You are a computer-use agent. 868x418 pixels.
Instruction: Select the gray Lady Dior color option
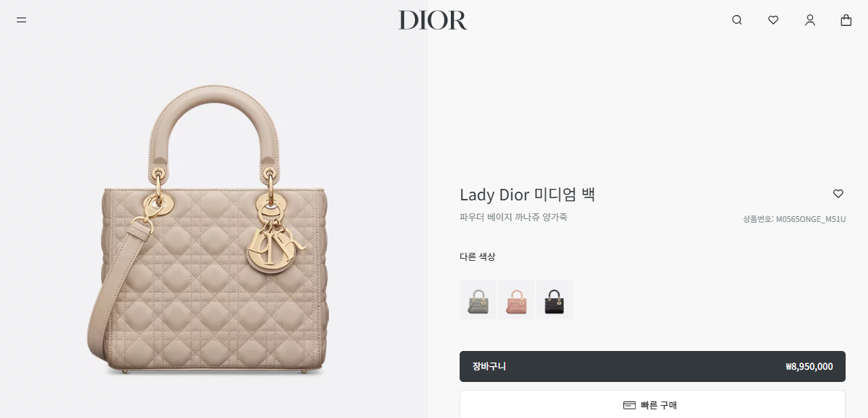click(478, 299)
